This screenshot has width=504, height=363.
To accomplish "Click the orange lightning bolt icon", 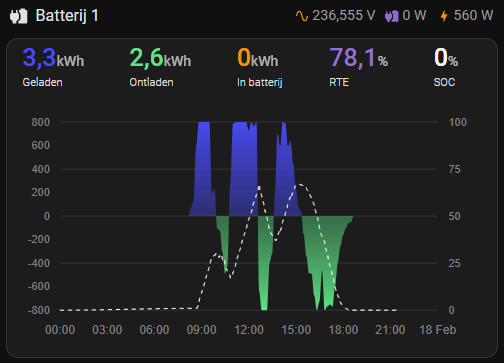I will (444, 16).
